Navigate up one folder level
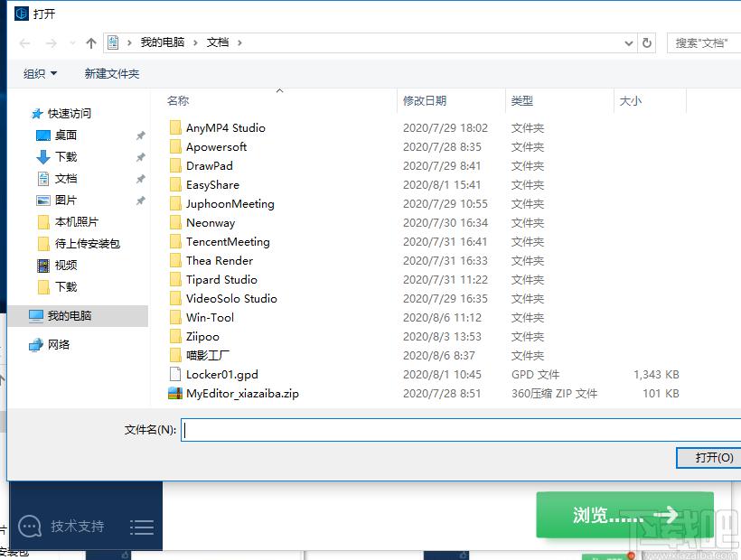 coord(91,43)
